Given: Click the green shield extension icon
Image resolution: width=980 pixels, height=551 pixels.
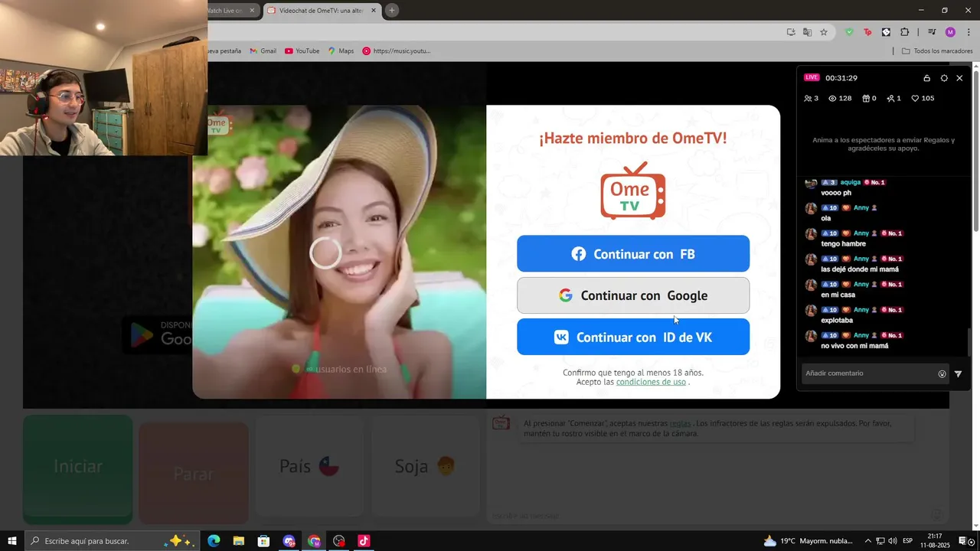Looking at the screenshot, I should pos(849,32).
